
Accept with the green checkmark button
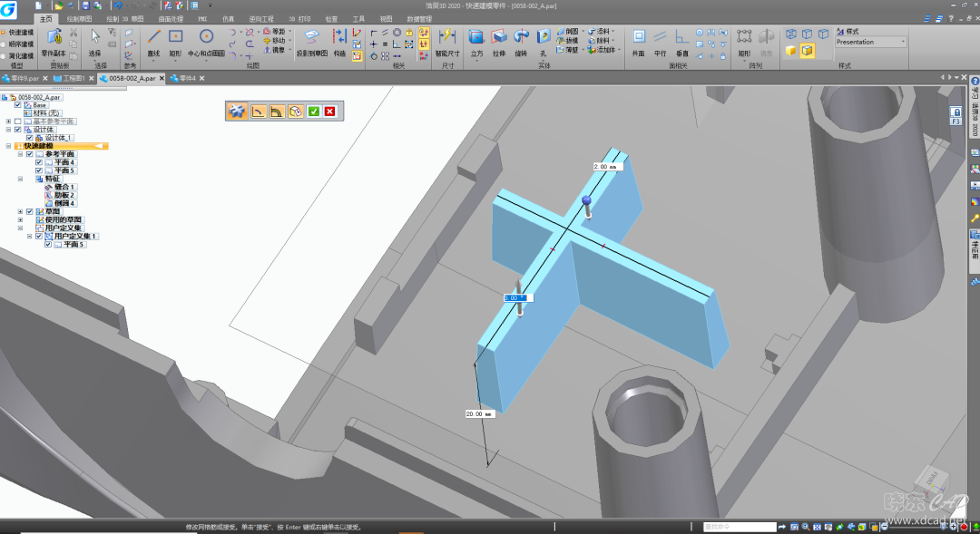coord(313,112)
